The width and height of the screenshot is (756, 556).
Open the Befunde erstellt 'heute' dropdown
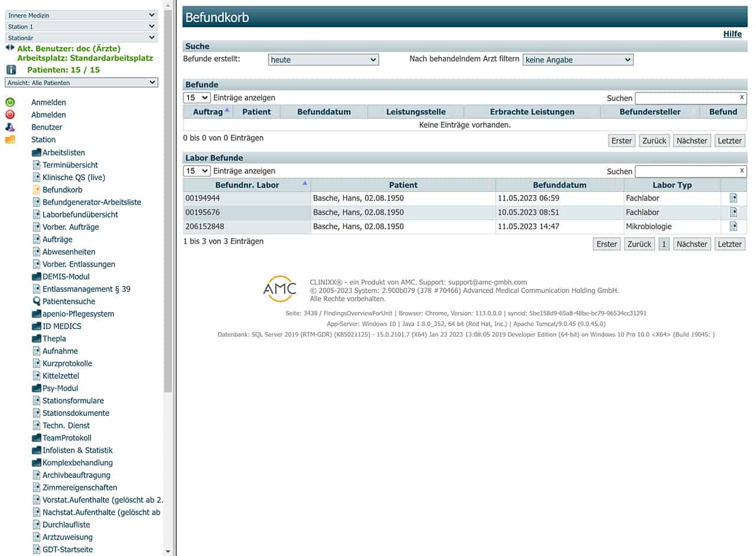tap(323, 60)
